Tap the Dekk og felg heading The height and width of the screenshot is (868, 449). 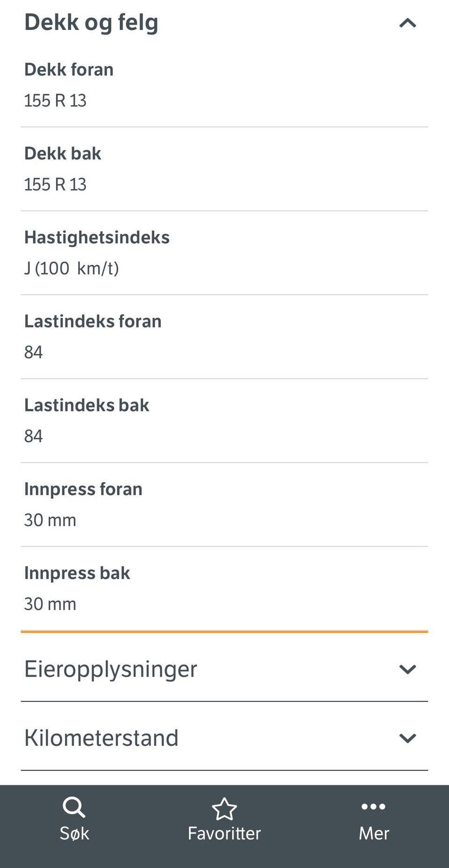click(x=91, y=22)
